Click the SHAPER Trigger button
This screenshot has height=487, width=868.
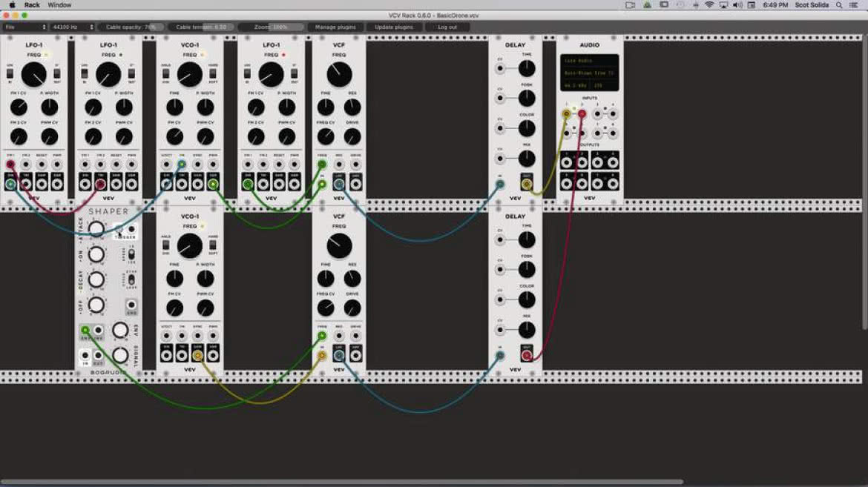click(x=119, y=228)
